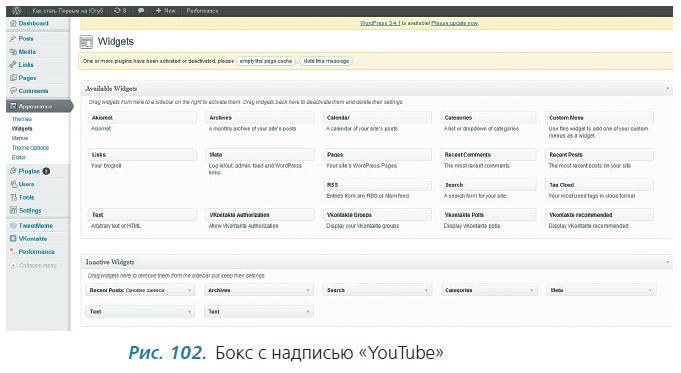This screenshot has height=373, width=681.
Task: Click the Links chain icon
Action: [x=13, y=65]
